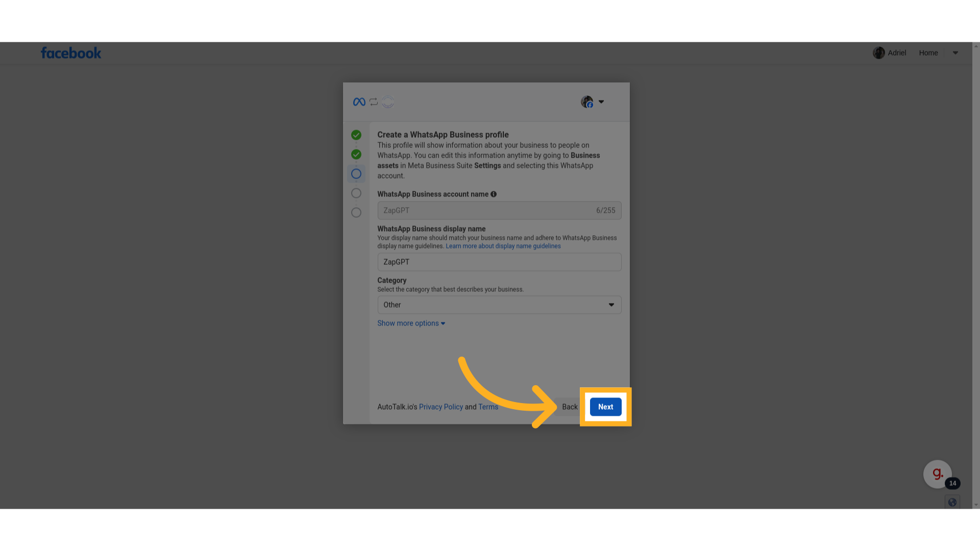Click the AutoTalk app icon in the dialog header

click(388, 102)
